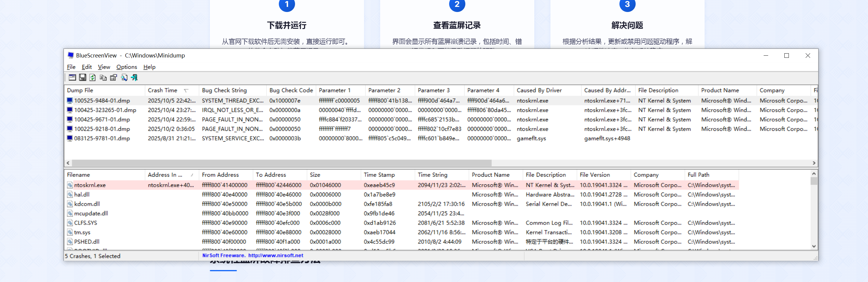
Task: Select the tm.sys driver row
Action: tap(402, 232)
